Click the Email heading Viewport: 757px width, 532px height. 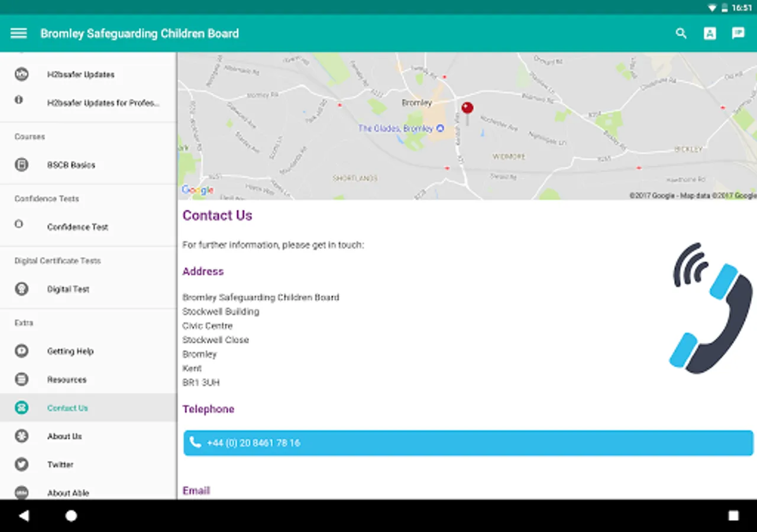click(196, 491)
